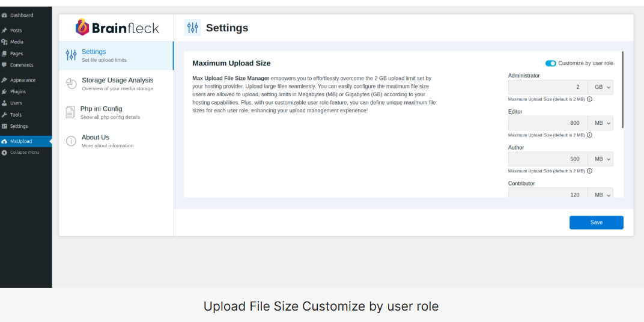Click the pie chart Storage Usage icon
This screenshot has width=644, height=322.
(x=71, y=84)
